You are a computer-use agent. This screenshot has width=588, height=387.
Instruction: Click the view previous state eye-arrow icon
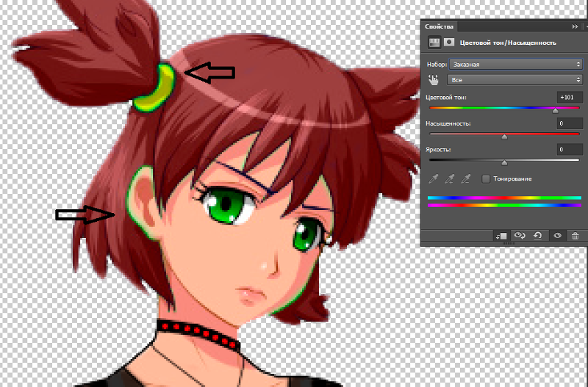tap(520, 235)
